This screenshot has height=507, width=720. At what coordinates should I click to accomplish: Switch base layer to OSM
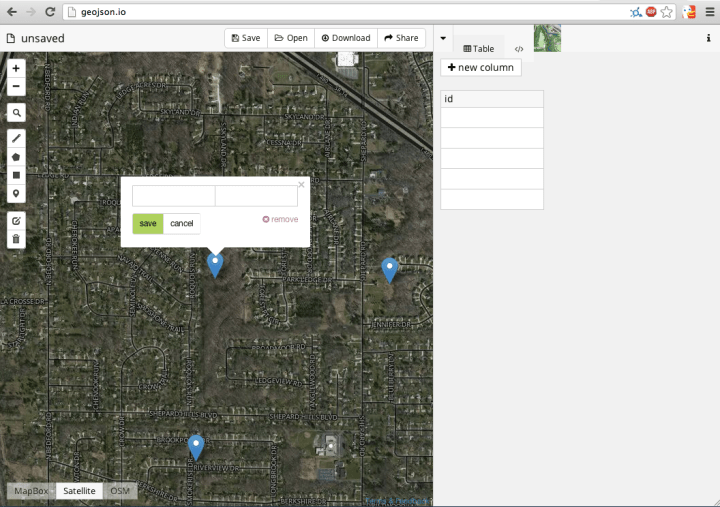point(120,491)
